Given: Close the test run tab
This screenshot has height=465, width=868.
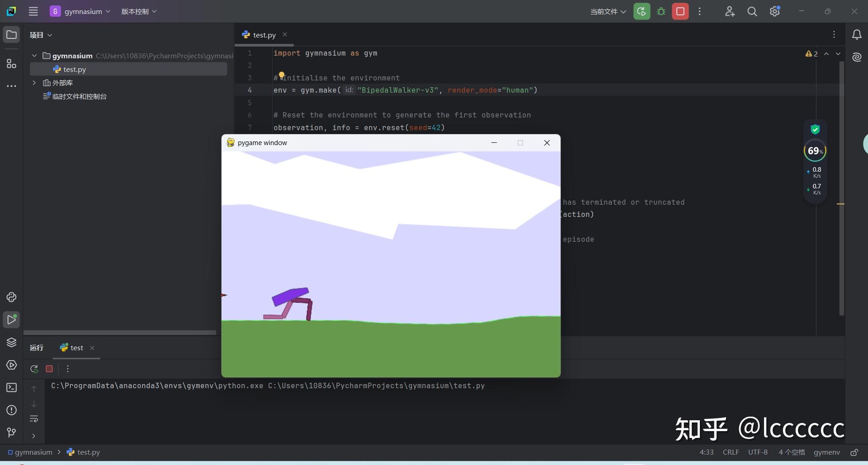Looking at the screenshot, I should coord(92,348).
